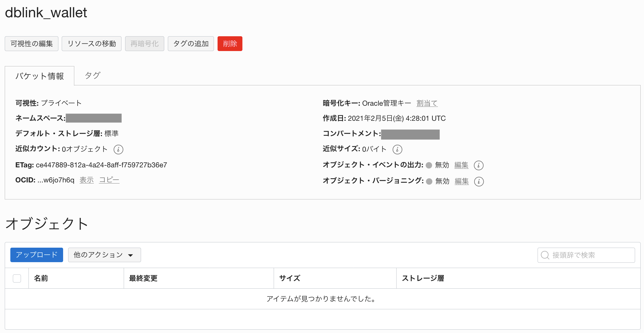Click 割当て to assign an encryption key
644x333 pixels.
click(x=427, y=103)
